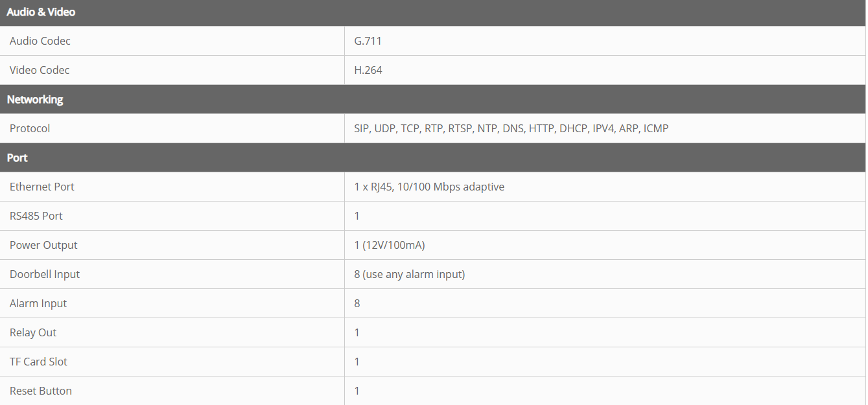Select the Protocol row label
The width and height of the screenshot is (868, 405).
click(x=30, y=128)
